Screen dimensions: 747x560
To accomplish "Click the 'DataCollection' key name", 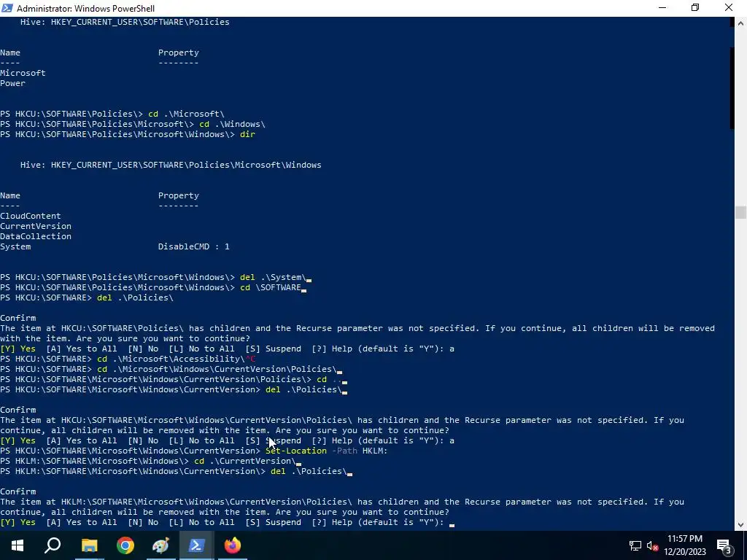I will coord(36,236).
